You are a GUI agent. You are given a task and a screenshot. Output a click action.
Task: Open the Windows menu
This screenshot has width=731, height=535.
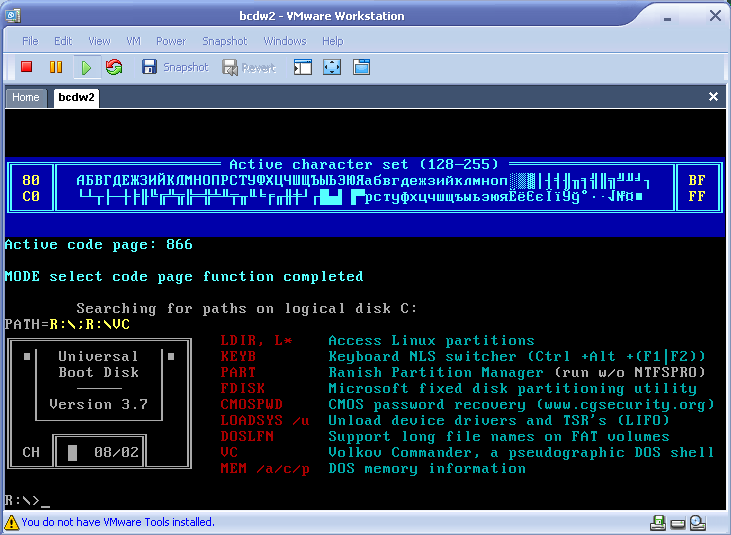click(x=285, y=41)
